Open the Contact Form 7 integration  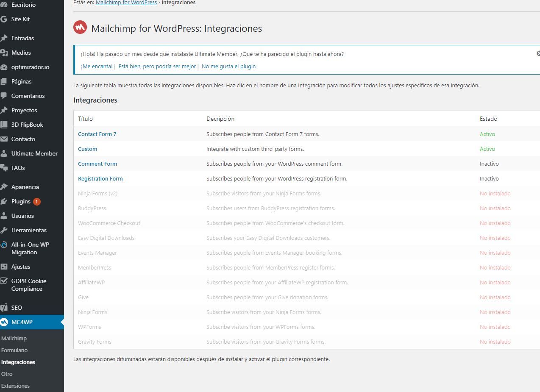click(x=97, y=134)
